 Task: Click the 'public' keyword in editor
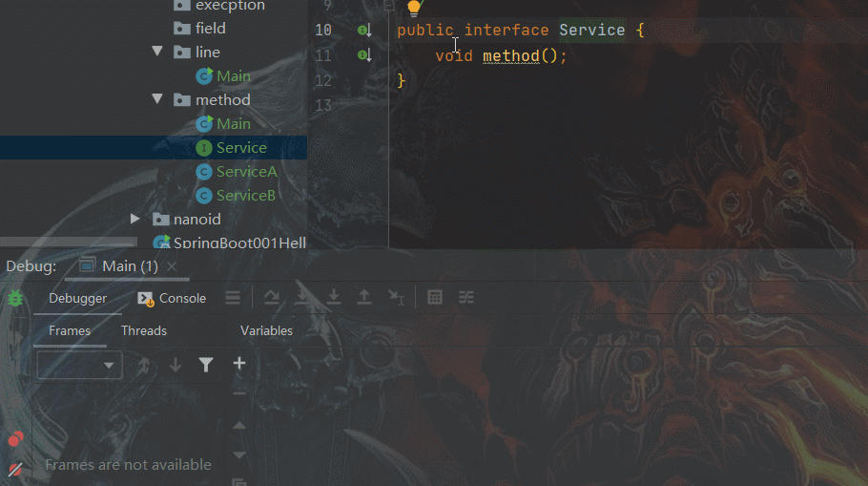(425, 30)
